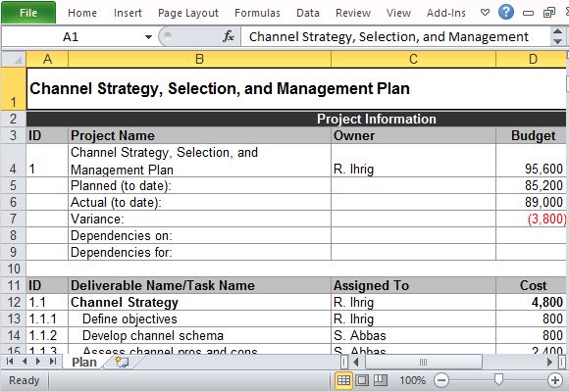
Task: Click the Assigned To header cell
Action: 413,286
